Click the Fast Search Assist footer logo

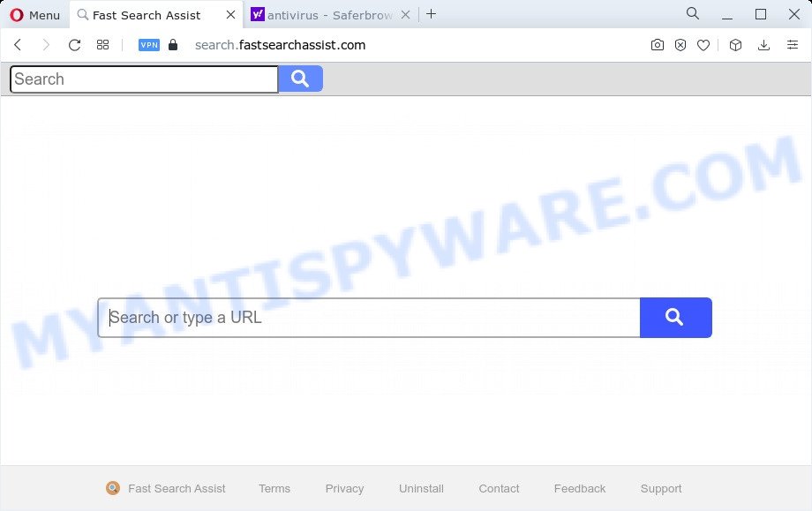click(x=113, y=488)
